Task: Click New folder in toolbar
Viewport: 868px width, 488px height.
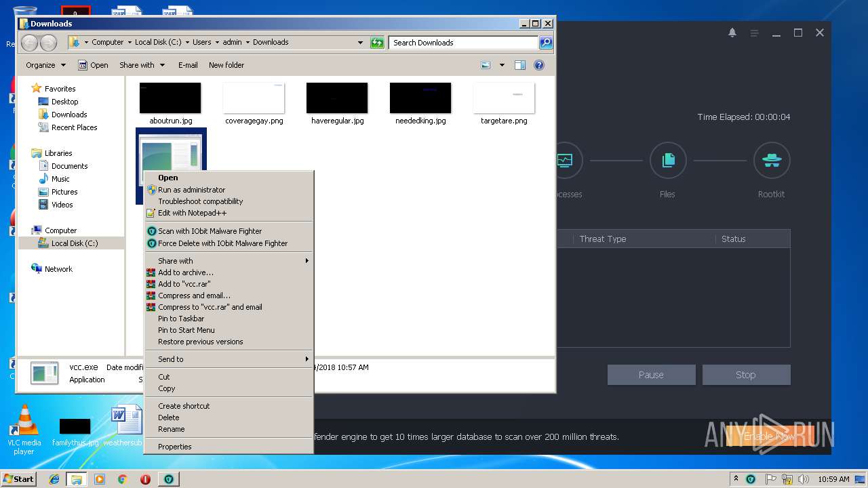Action: [226, 65]
